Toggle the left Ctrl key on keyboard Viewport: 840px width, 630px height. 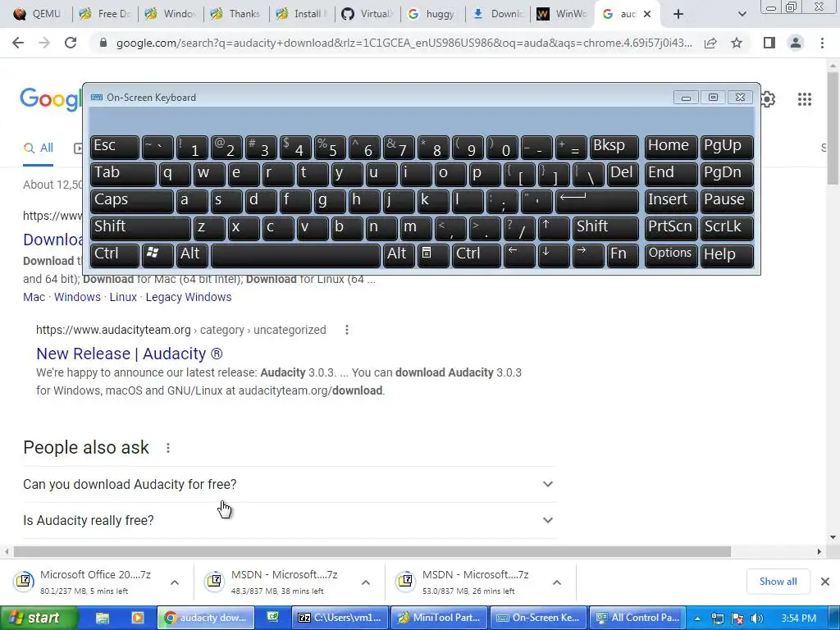pos(115,255)
